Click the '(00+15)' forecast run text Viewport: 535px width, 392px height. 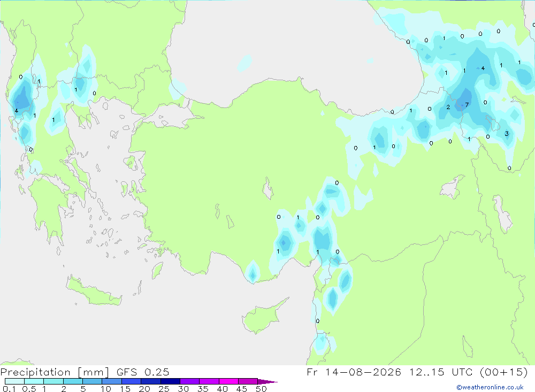(x=504, y=372)
